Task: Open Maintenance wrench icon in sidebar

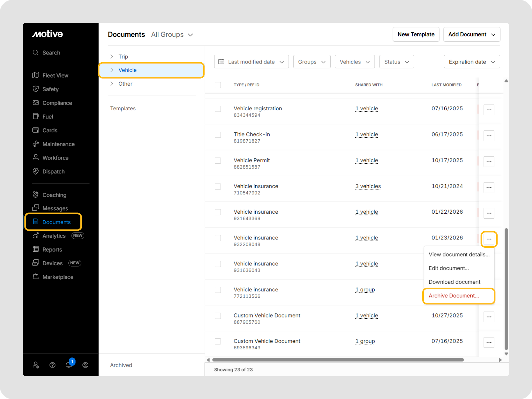Action: pyautogui.click(x=36, y=144)
